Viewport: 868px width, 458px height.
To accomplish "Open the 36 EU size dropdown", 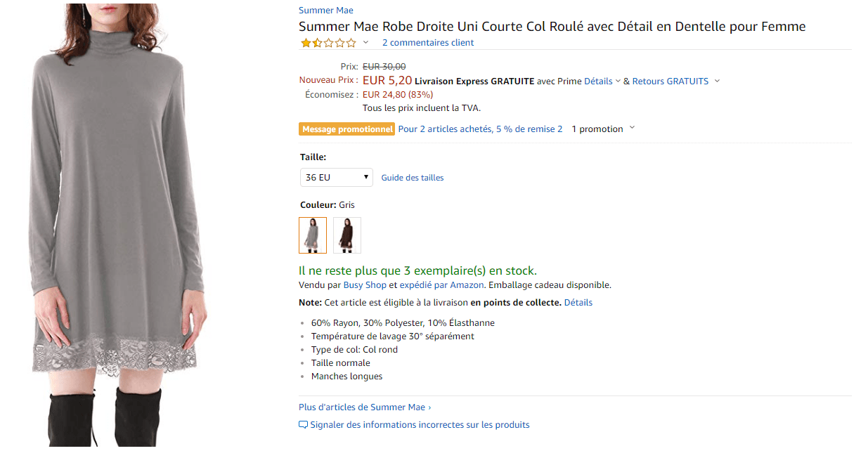I will (337, 178).
